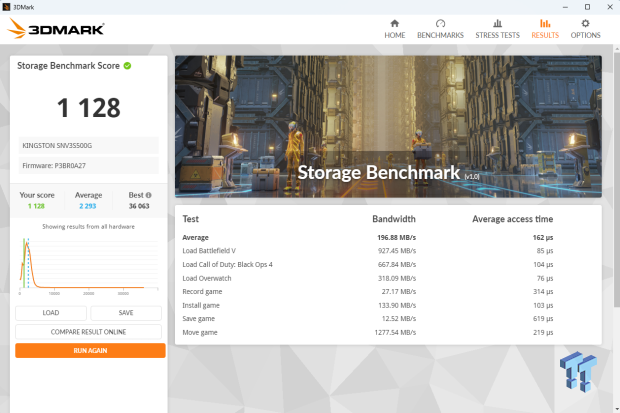620x413 pixels.
Task: Click the Home house icon
Action: point(394,23)
